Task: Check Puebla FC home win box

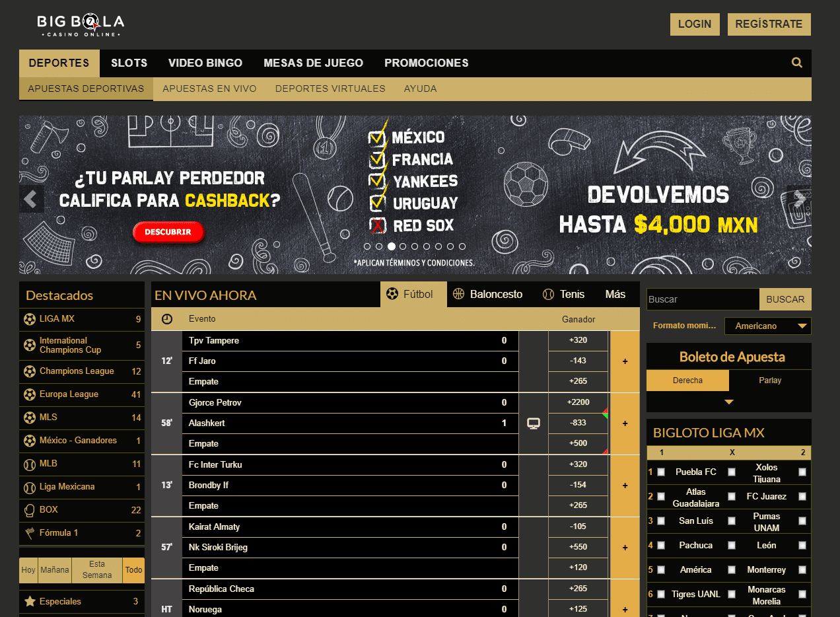Action: click(x=661, y=472)
